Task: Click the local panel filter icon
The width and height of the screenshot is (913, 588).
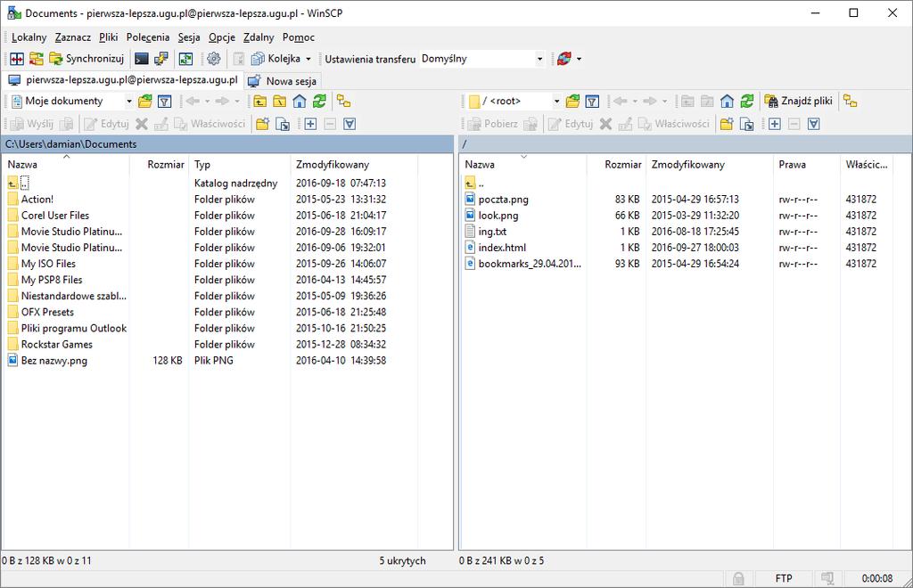Action: (x=165, y=102)
